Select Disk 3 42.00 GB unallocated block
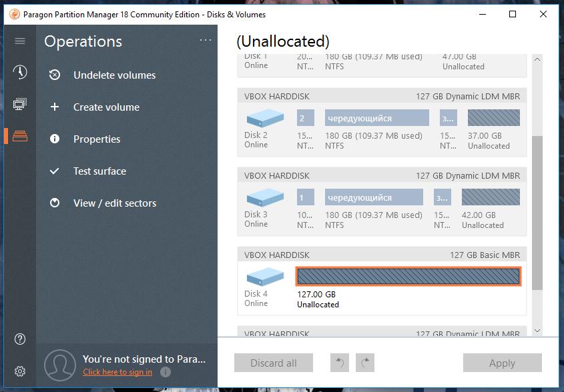This screenshot has width=564, height=392. click(491, 197)
